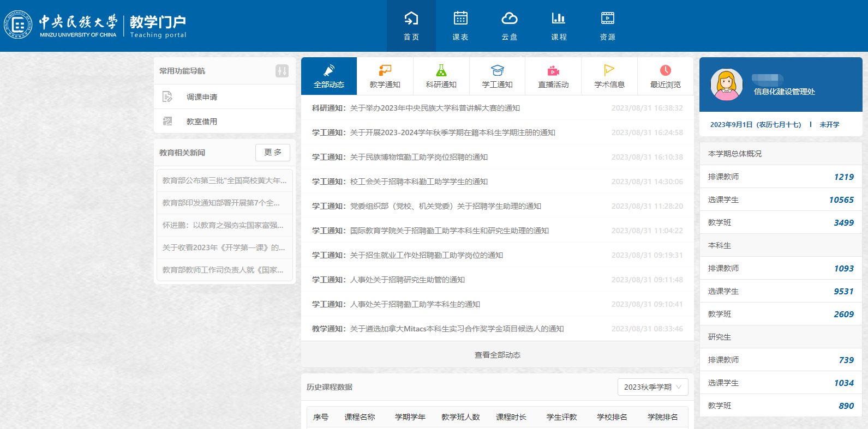This screenshot has width=868, height=429.
Task: Open notice 关于开展2023-2024学年秋季学期在籍本科生学期注册
Action: click(453, 132)
